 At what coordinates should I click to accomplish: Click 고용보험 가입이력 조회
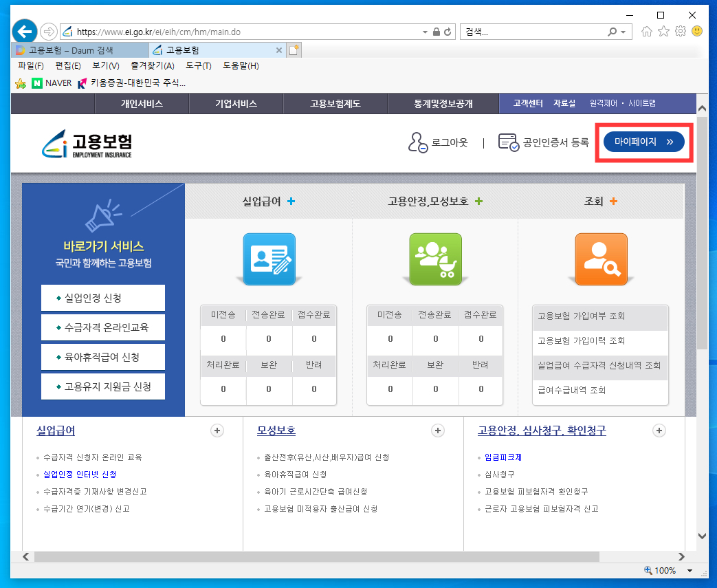tap(600, 341)
